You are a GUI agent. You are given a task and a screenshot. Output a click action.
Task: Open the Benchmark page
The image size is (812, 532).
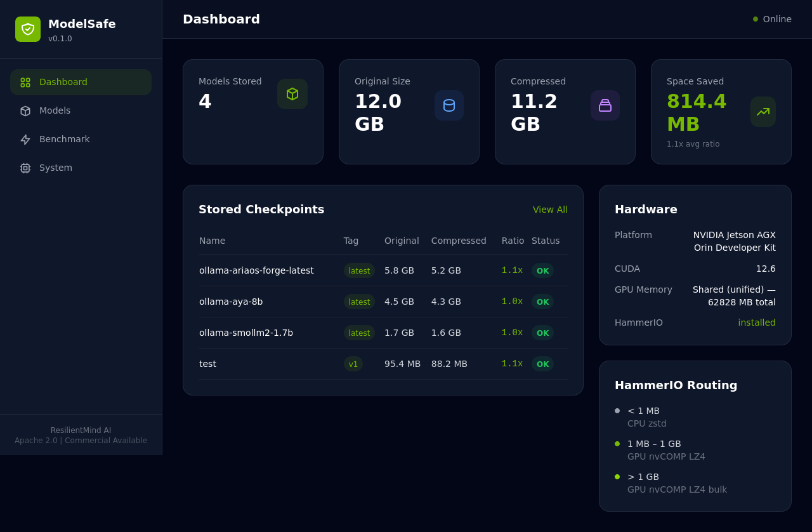click(x=64, y=139)
